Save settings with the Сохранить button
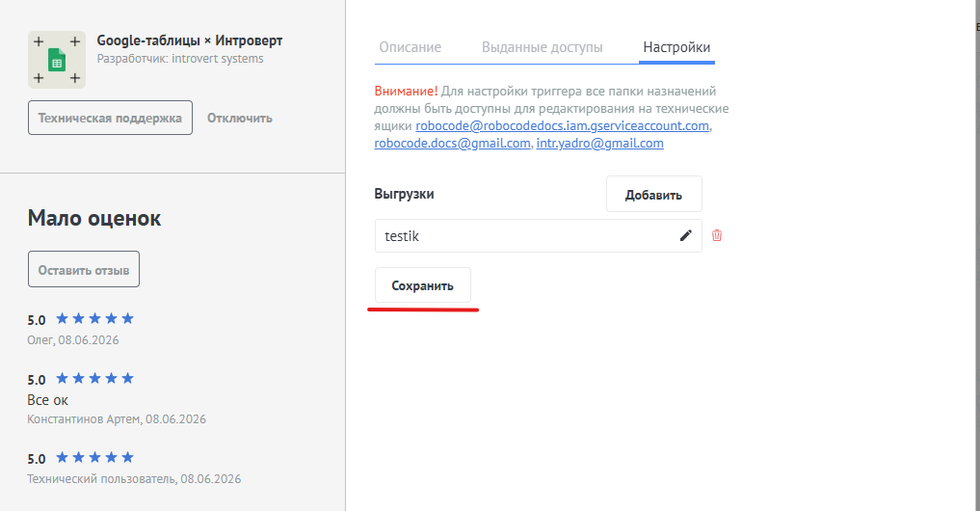This screenshot has width=980, height=511. point(422,285)
